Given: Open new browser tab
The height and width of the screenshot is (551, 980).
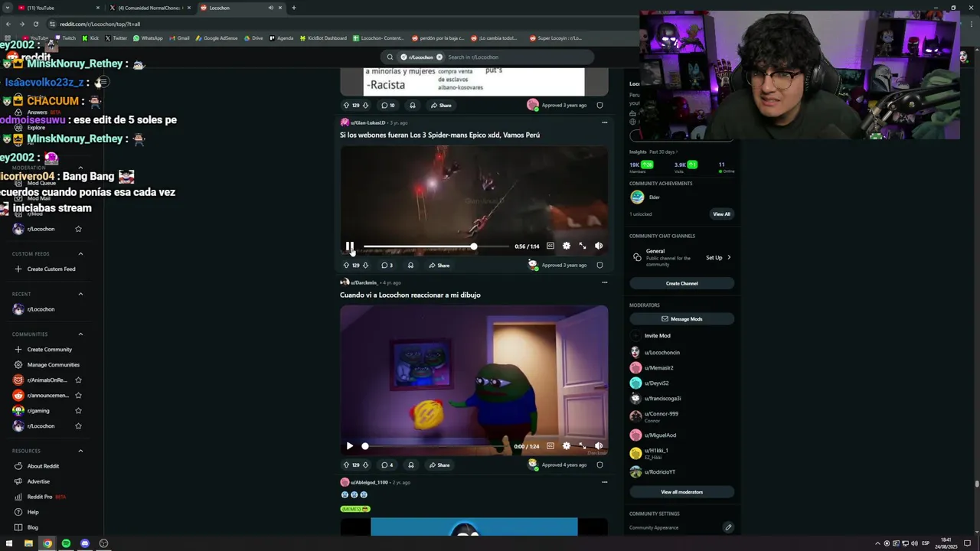Looking at the screenshot, I should click(293, 8).
